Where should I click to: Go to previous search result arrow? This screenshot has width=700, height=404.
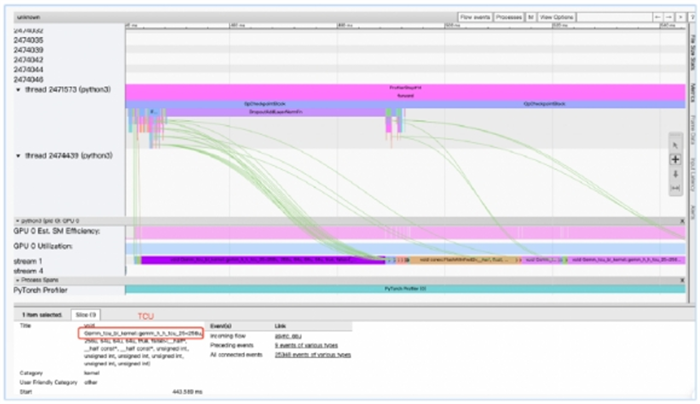click(x=658, y=17)
